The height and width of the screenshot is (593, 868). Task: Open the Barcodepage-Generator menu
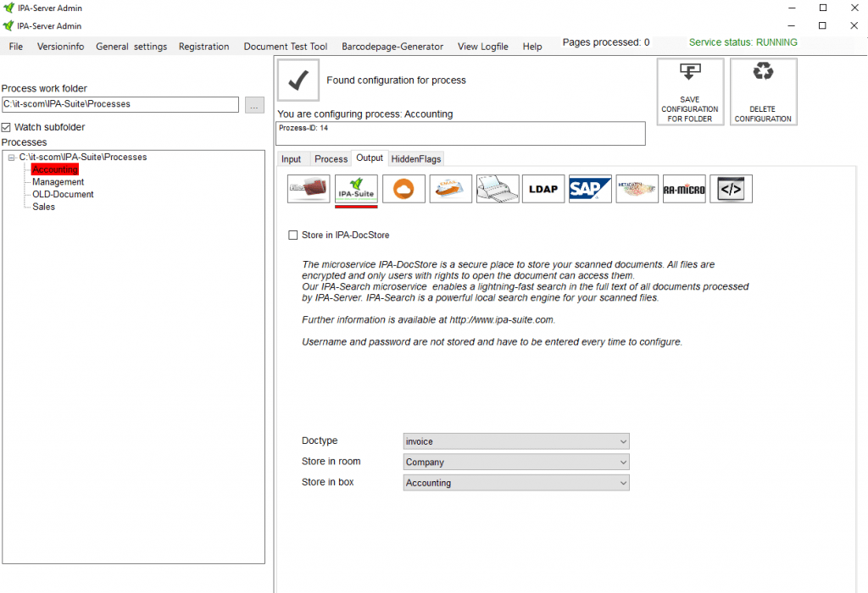[x=392, y=47]
